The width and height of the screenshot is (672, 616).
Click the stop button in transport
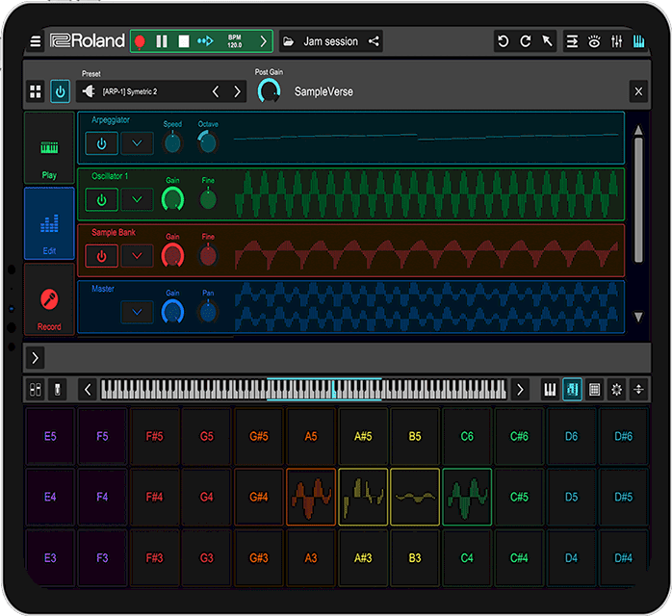click(x=183, y=41)
